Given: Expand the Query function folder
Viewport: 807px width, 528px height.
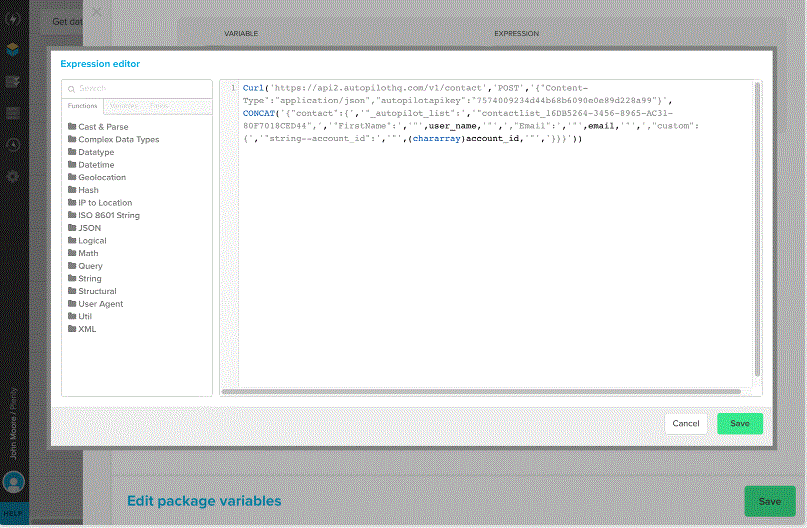Looking at the screenshot, I should pos(85,266).
